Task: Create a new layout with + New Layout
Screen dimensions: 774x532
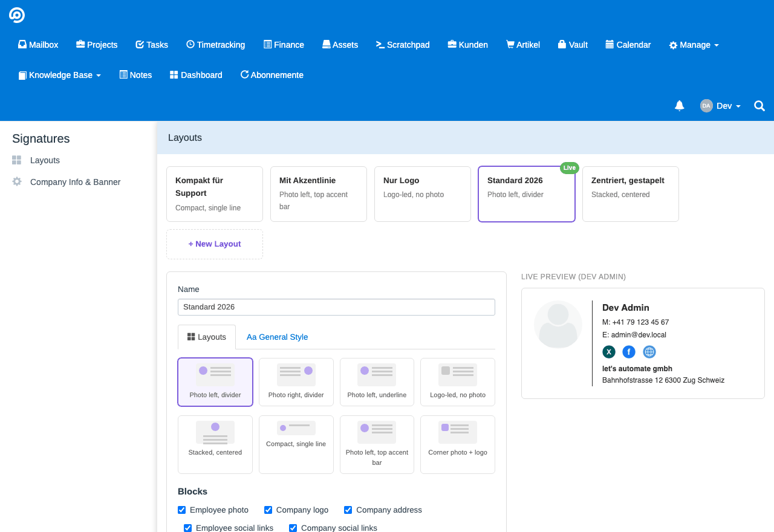Action: coord(215,244)
